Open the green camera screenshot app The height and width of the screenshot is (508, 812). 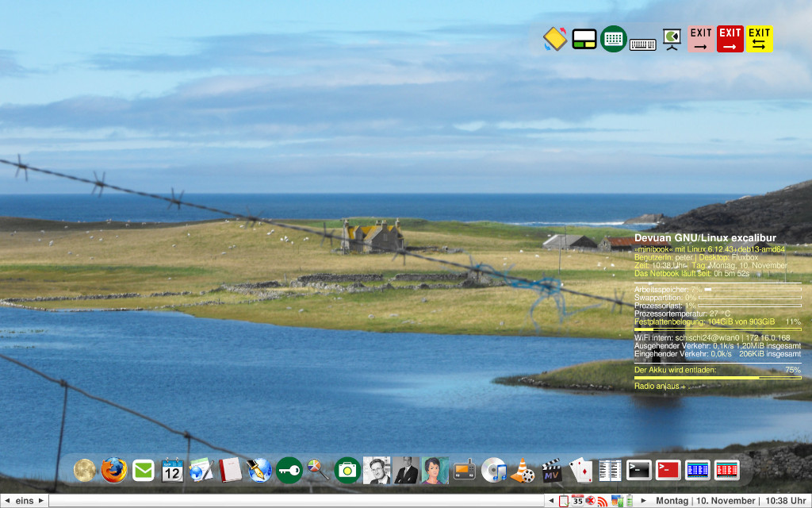[347, 471]
